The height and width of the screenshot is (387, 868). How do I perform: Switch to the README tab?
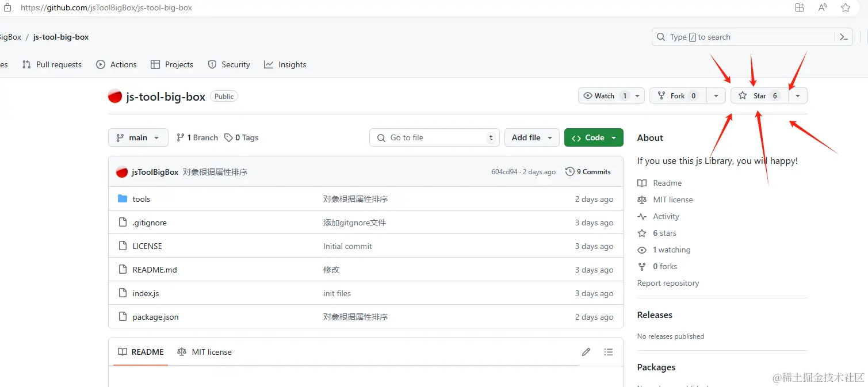point(141,352)
